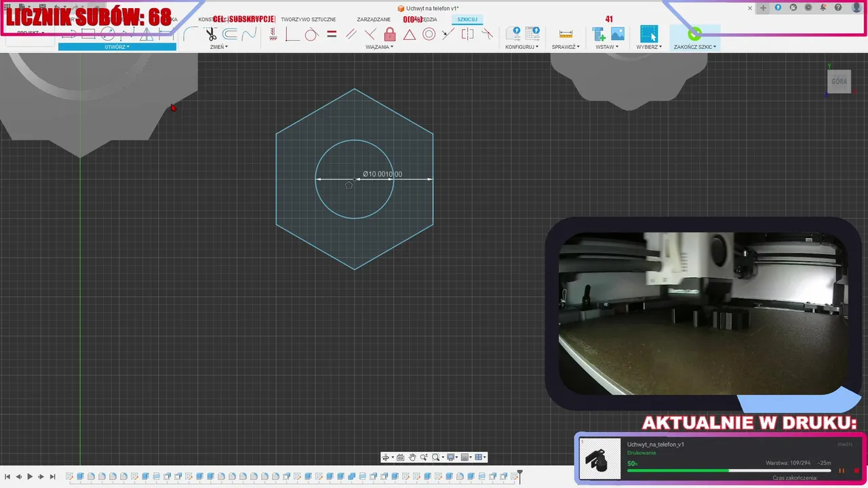
Task: Apply the Midpoint triangle constraint
Action: [410, 34]
